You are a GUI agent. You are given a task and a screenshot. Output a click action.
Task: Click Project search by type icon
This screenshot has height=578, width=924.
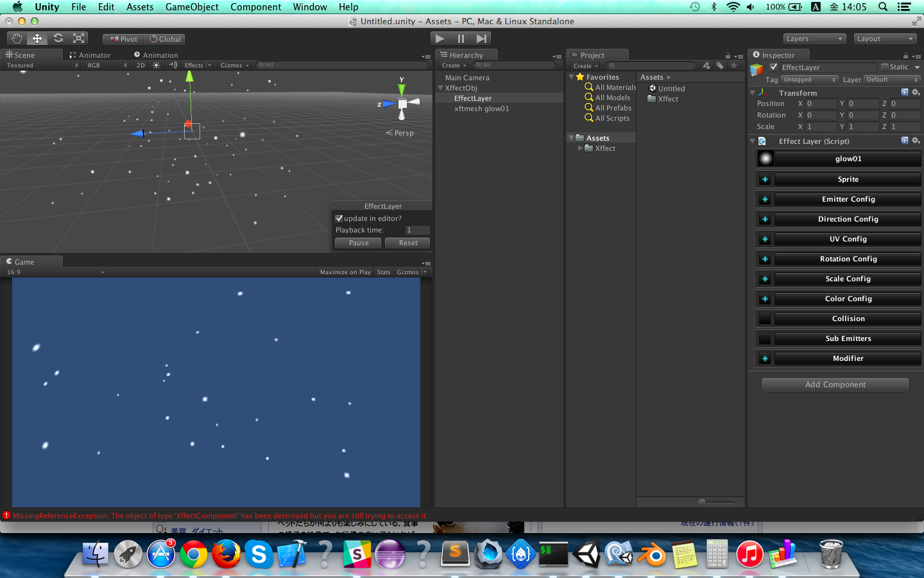click(706, 66)
